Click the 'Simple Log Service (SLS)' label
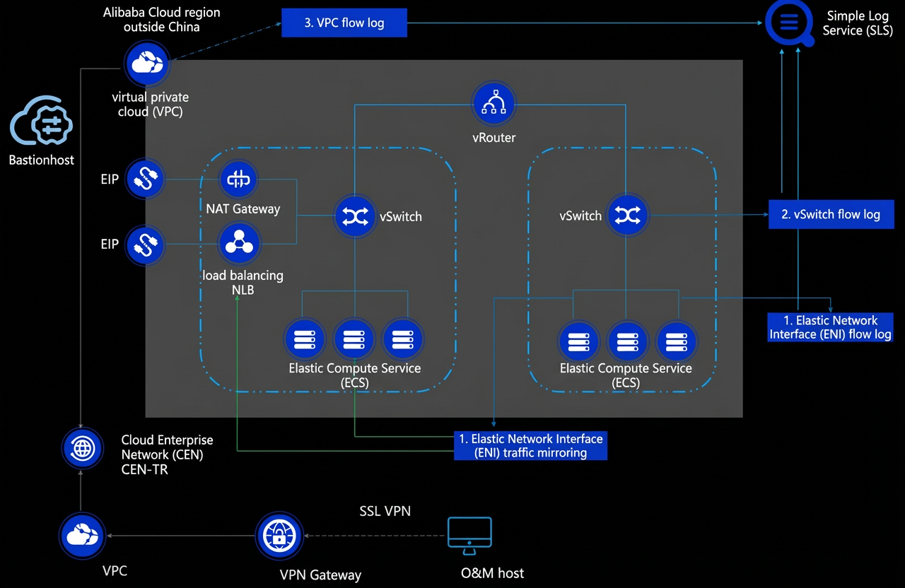Viewport: 905px width, 588px height. [x=858, y=23]
